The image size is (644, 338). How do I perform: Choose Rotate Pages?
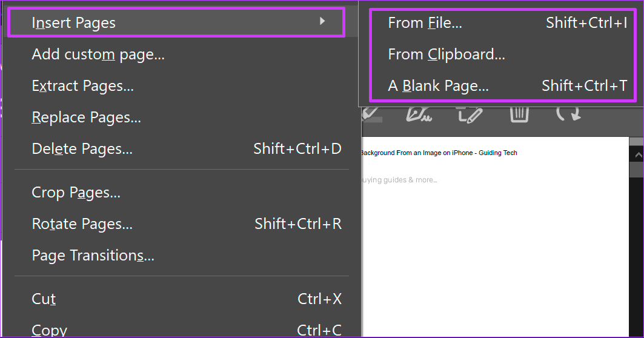82,224
